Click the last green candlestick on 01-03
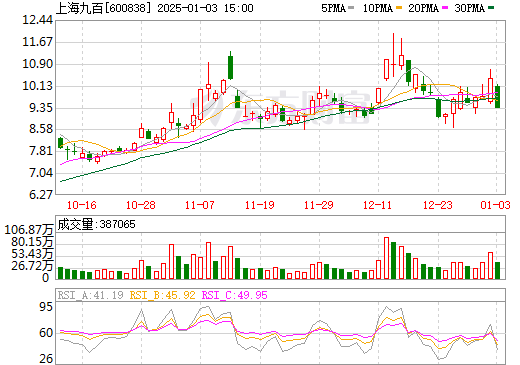Screen dimensions: 520x365 pos(497,97)
